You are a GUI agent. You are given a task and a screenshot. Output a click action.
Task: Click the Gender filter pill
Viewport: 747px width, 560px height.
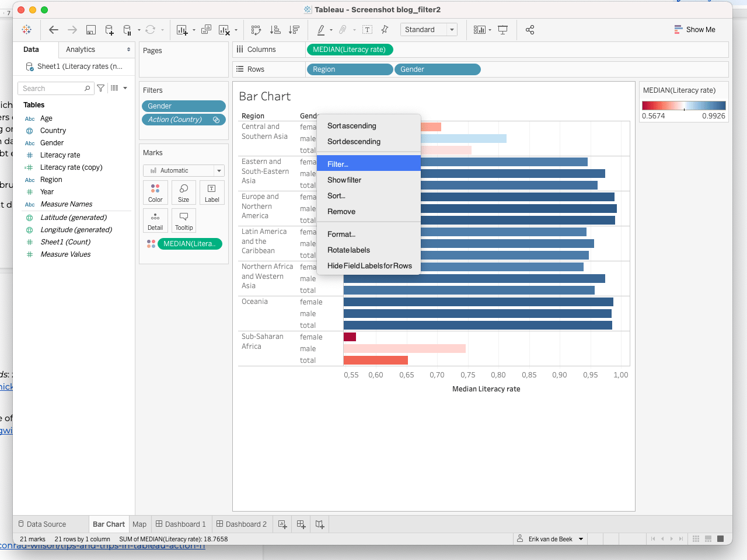click(183, 106)
